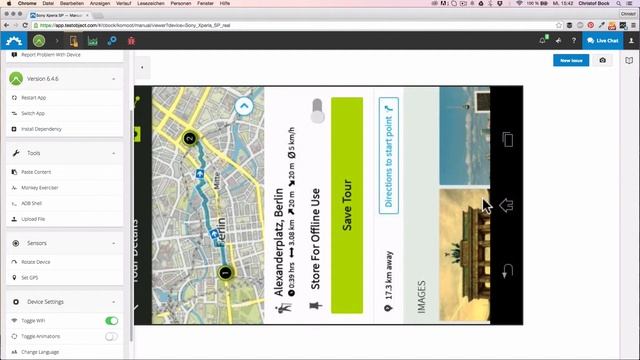The width and height of the screenshot is (640, 360).
Task: Tap Directions to start point
Action: 389,156
